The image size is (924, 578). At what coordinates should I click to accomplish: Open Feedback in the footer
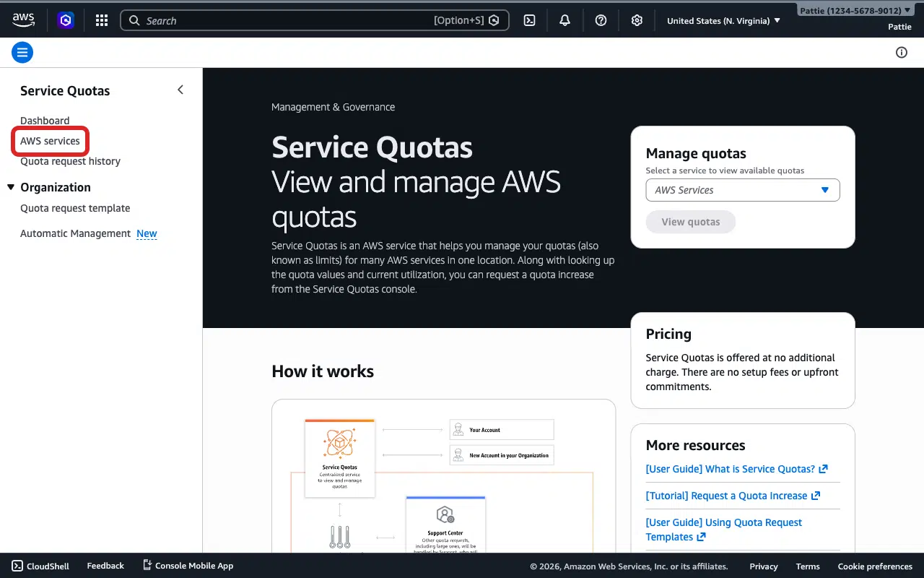coord(105,566)
